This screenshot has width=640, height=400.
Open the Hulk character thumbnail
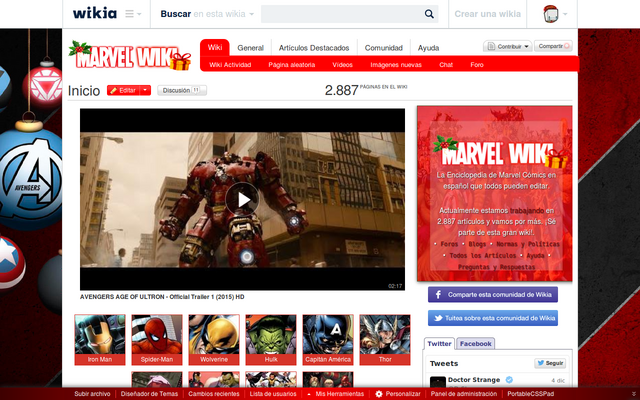271,340
